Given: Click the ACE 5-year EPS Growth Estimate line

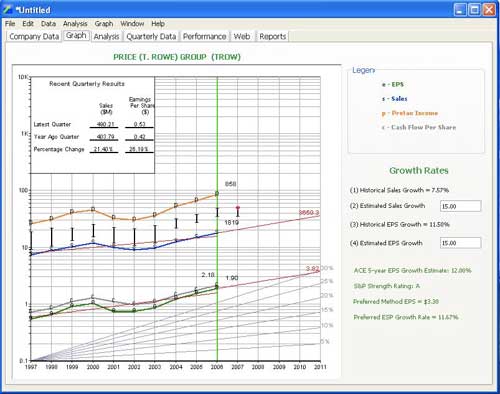Looking at the screenshot, I should coord(413,270).
